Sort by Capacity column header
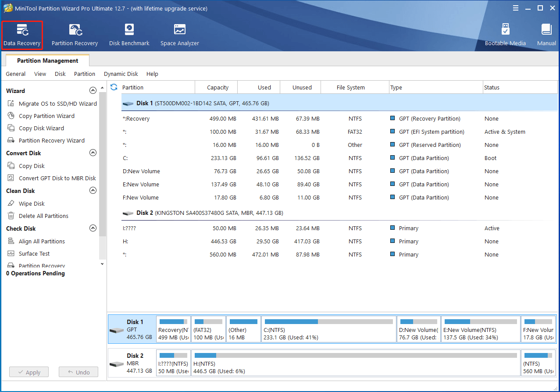Screen dimensions: 560x392 216,87
